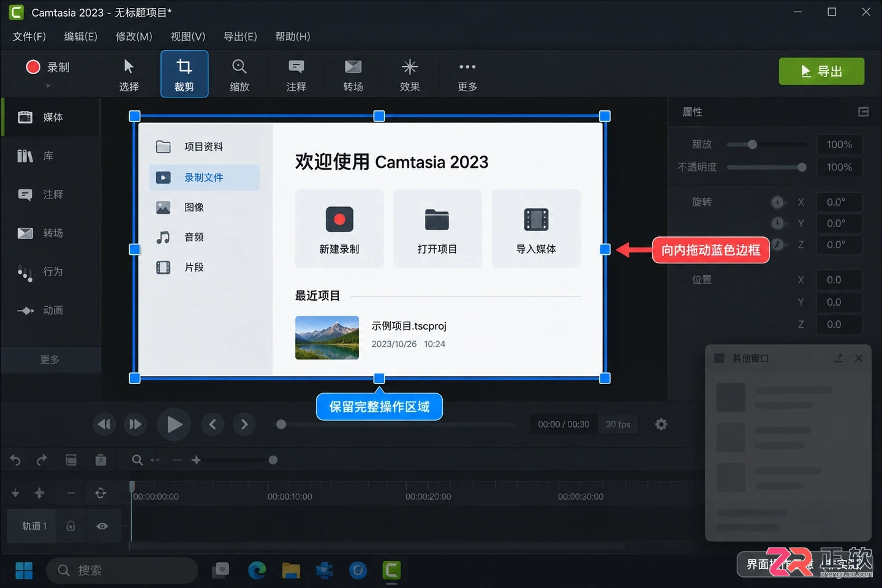Tick the 其他窗口 checkbox
882x588 pixels.
pyautogui.click(x=720, y=358)
